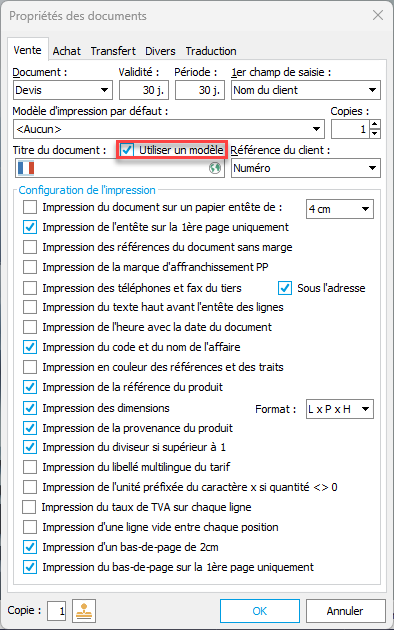Expand the Référence du client Numéro dropdown
394x630 pixels.
point(306,168)
